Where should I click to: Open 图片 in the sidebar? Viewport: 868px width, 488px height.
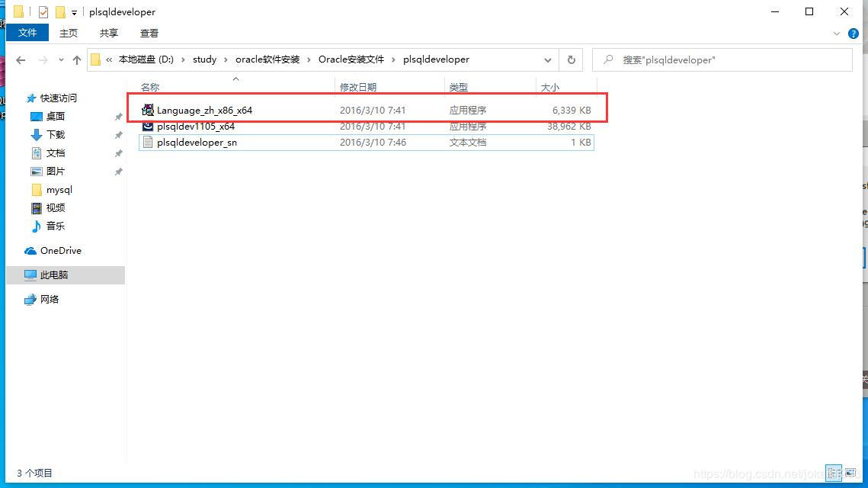pos(56,171)
